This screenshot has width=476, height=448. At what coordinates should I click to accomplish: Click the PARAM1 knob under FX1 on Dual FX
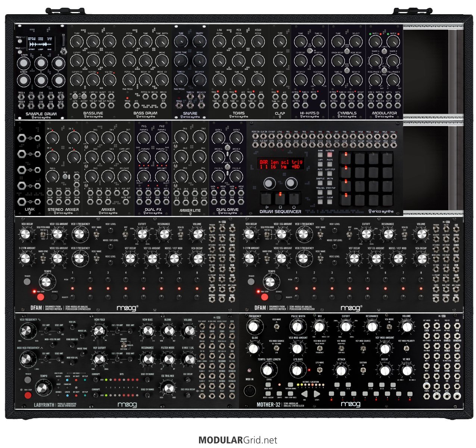[144, 139]
